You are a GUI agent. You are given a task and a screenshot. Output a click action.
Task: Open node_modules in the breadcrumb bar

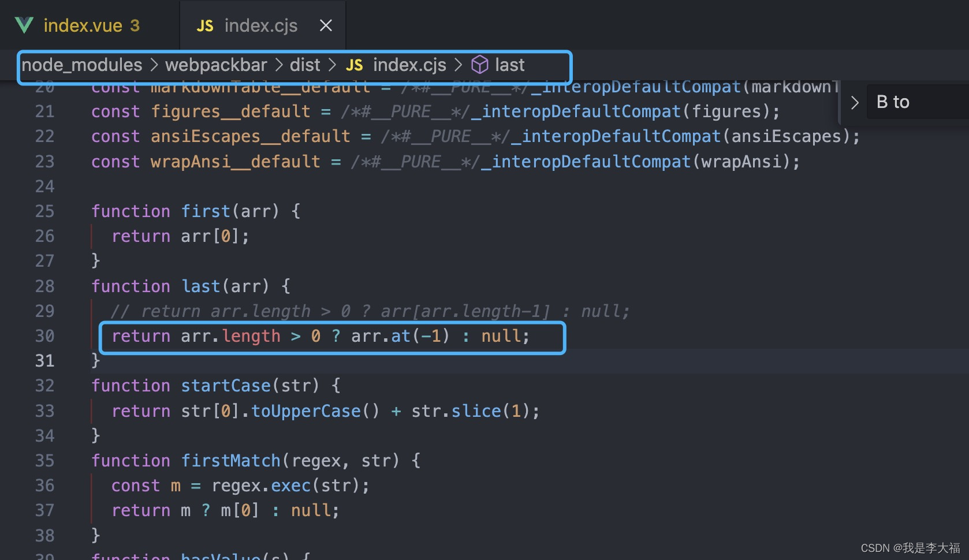click(x=81, y=65)
